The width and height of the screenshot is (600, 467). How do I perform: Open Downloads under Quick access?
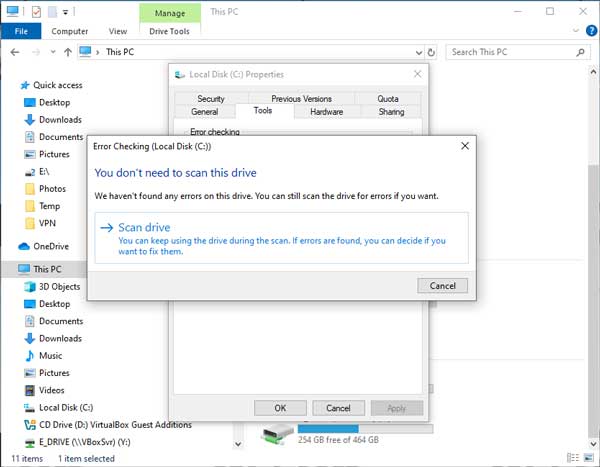[53, 119]
